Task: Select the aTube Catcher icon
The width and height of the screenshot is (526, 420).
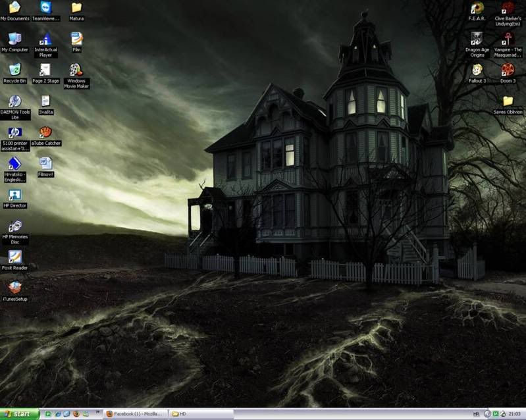Action: pyautogui.click(x=45, y=132)
